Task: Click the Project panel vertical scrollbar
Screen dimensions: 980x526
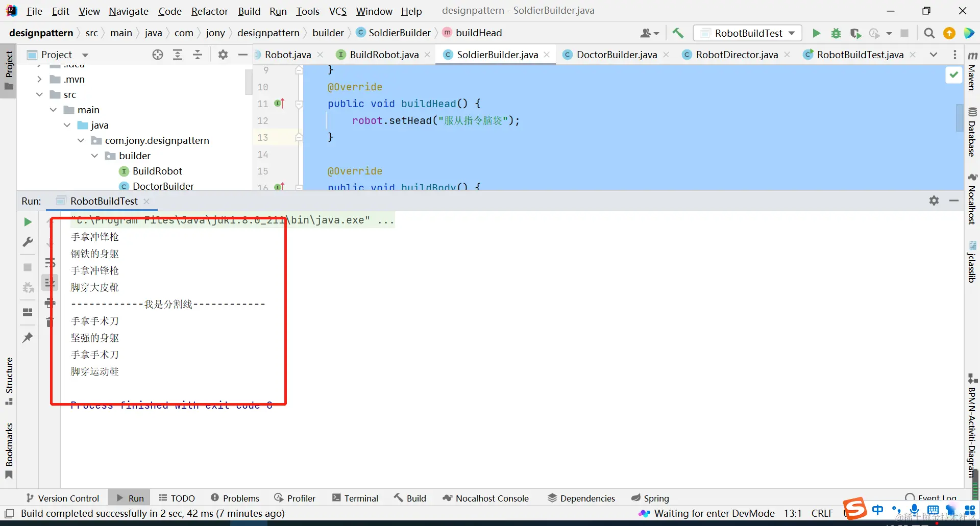Action: point(249,82)
